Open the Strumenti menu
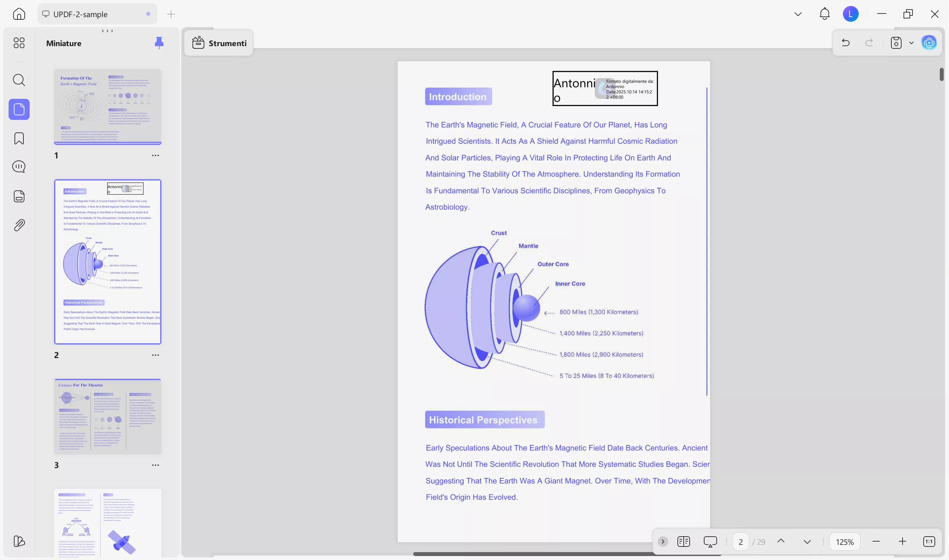Image resolution: width=949 pixels, height=560 pixels. click(x=218, y=43)
